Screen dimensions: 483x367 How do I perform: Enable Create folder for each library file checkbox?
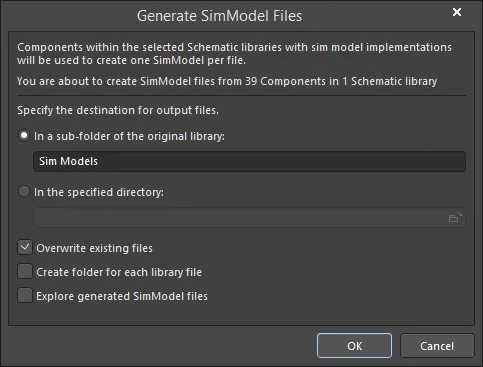coord(25,272)
